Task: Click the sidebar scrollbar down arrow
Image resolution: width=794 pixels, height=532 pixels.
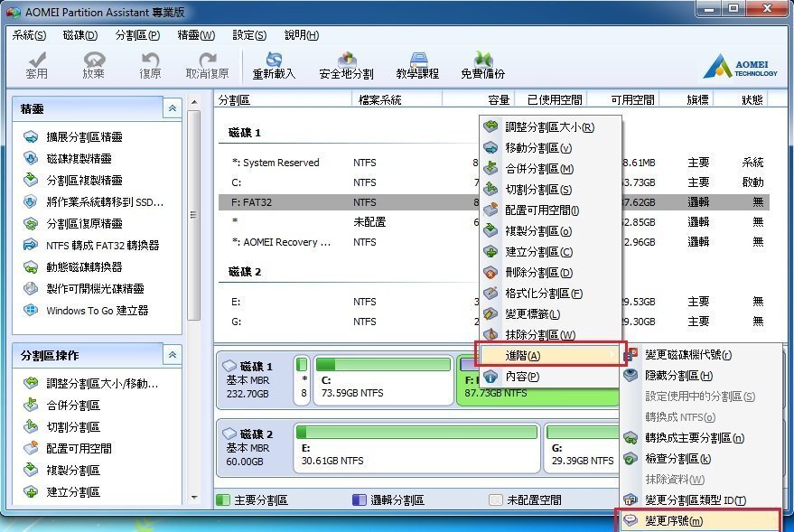Action: (x=194, y=498)
